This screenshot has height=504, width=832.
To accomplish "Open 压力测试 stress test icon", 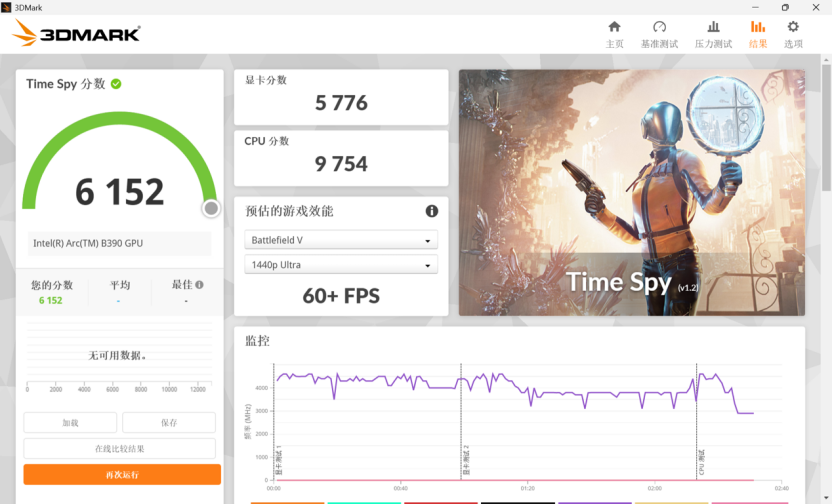I will [713, 27].
